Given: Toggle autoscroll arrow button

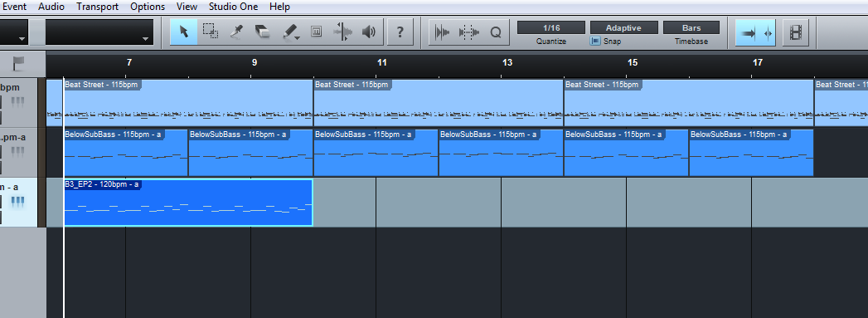Looking at the screenshot, I should coord(748,32).
